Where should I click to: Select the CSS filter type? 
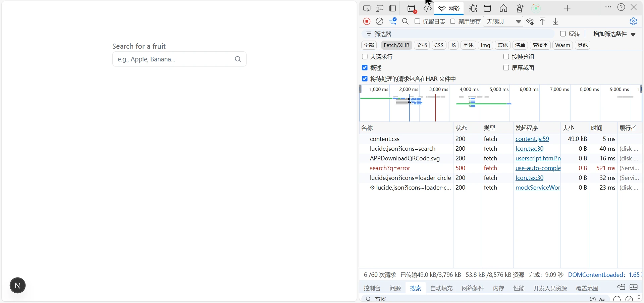coord(439,45)
